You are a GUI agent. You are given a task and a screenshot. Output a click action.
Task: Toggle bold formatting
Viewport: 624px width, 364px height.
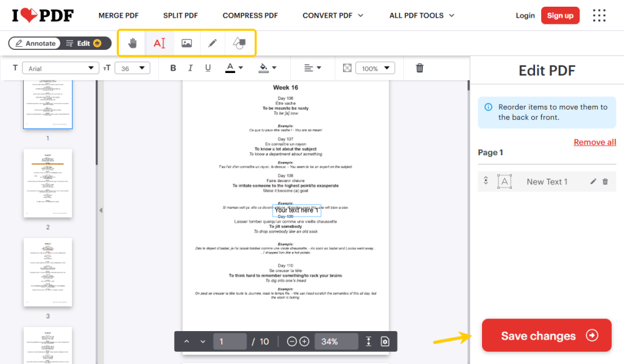tap(172, 68)
